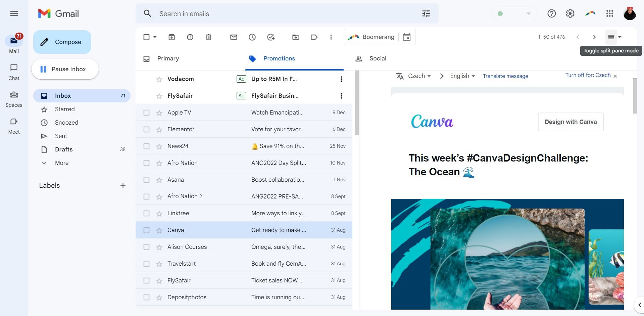Move the conversation to a folder
Image resolution: width=644 pixels, height=316 pixels.
coord(296,37)
